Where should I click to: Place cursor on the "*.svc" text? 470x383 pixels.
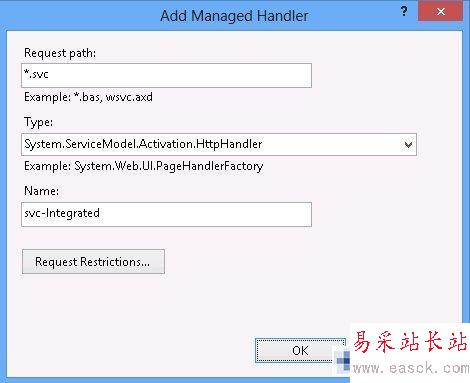[36, 74]
